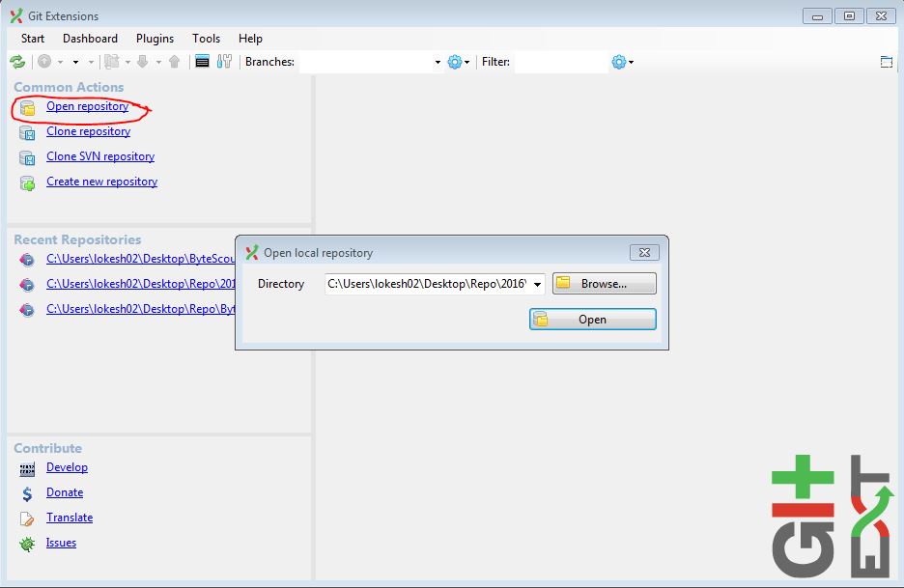
Task: Open the Tools menu
Action: pos(206,39)
